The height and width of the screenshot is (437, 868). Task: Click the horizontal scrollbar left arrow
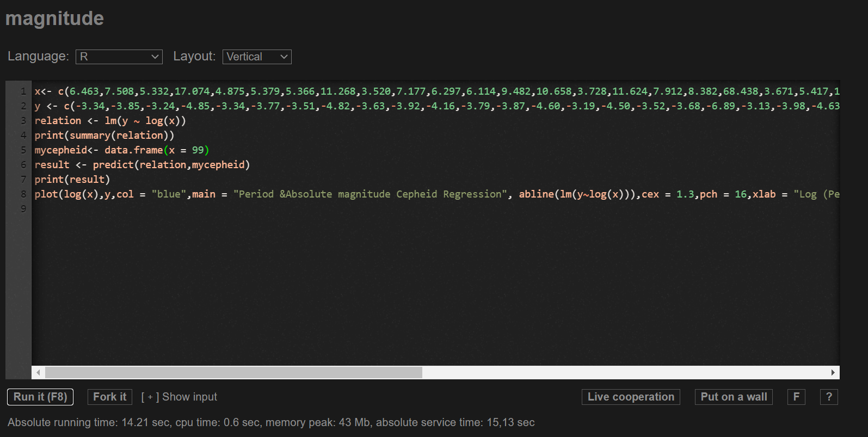[38, 373]
